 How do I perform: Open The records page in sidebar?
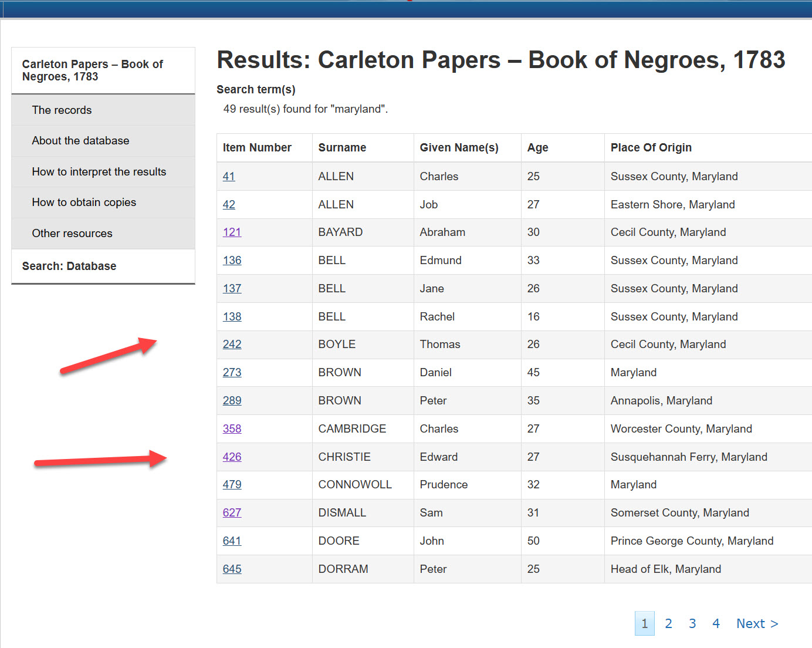tap(62, 110)
